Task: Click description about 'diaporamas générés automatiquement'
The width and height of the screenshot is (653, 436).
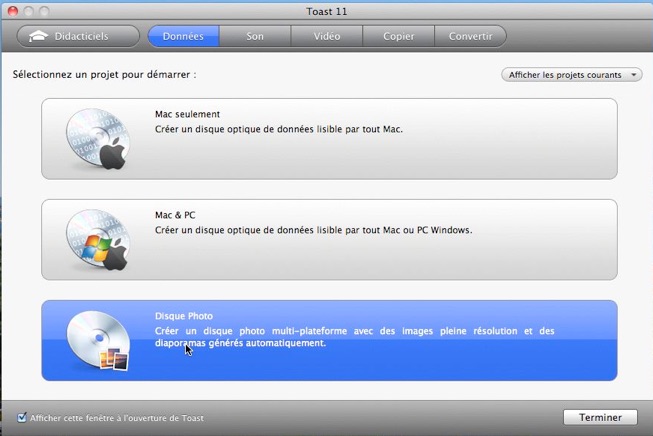Action: coord(354,337)
